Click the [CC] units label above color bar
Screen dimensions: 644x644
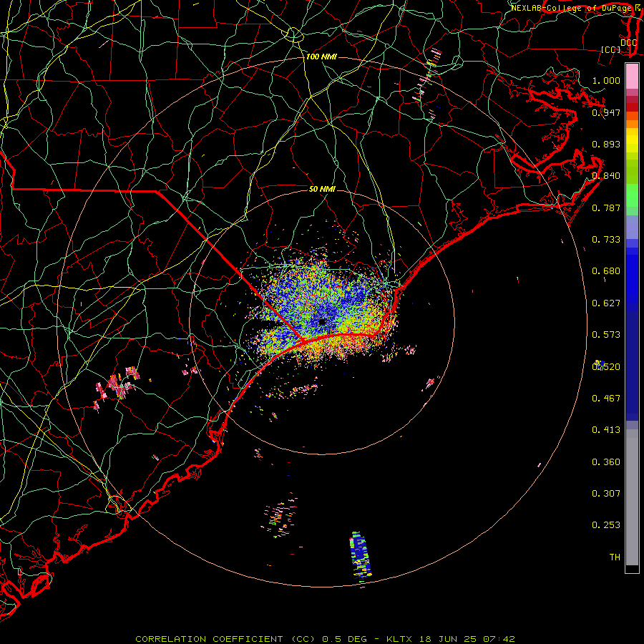tap(611, 49)
